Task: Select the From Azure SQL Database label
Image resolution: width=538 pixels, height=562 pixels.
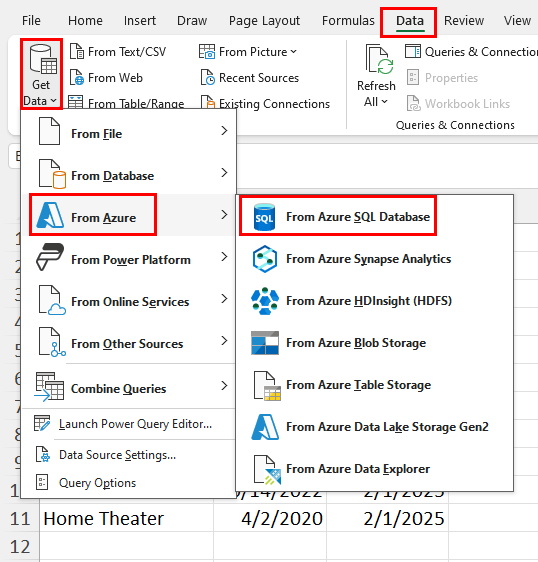Action: coord(358,217)
